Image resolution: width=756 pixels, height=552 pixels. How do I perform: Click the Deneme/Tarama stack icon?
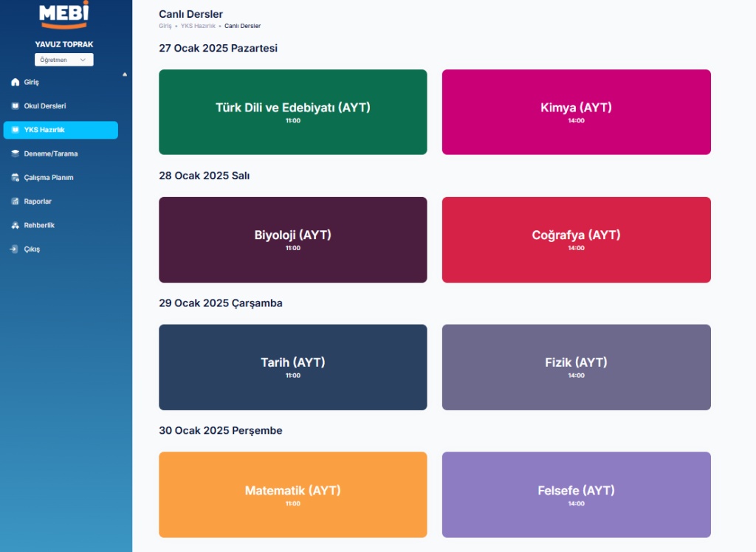[16, 153]
